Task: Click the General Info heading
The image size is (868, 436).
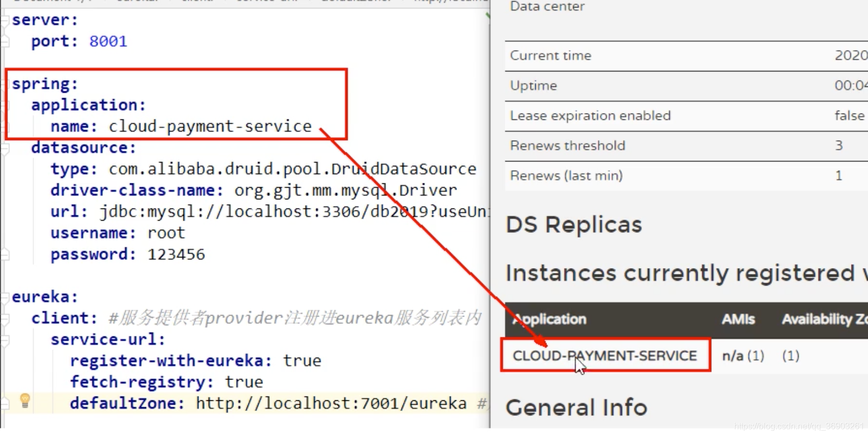Action: click(576, 408)
